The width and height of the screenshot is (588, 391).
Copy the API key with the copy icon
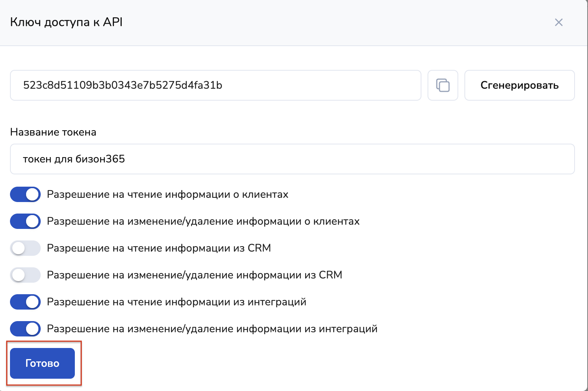pyautogui.click(x=443, y=85)
